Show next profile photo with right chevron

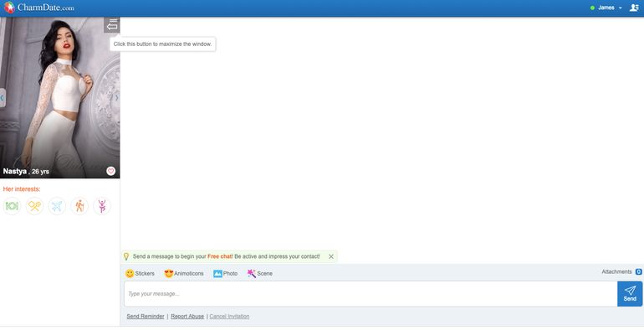click(116, 97)
